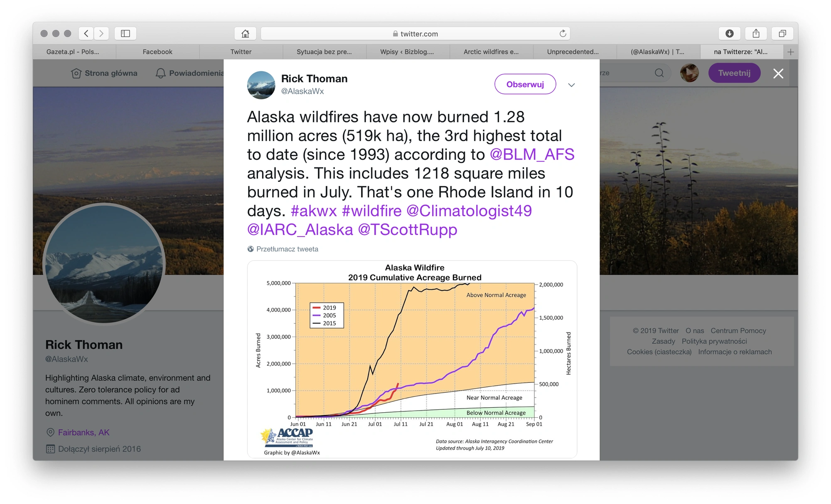Screen dimensions: 831x504
Task: Click Rick Thoman name on the profile sidebar
Action: tap(84, 345)
